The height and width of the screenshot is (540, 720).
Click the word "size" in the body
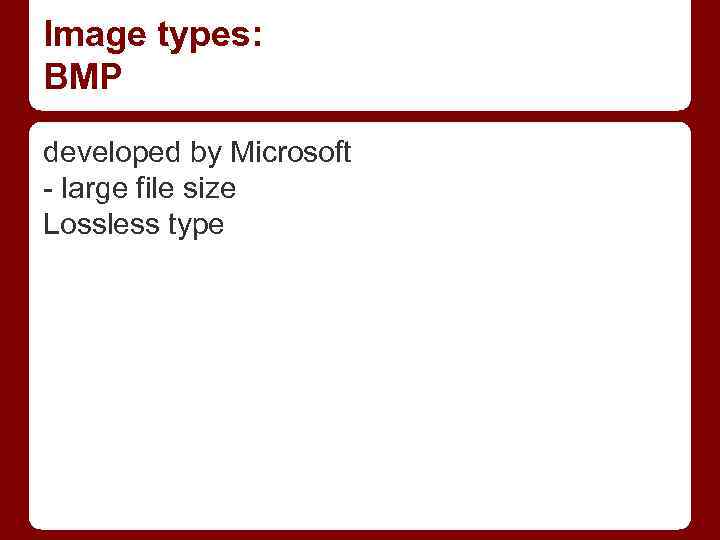pyautogui.click(x=209, y=188)
